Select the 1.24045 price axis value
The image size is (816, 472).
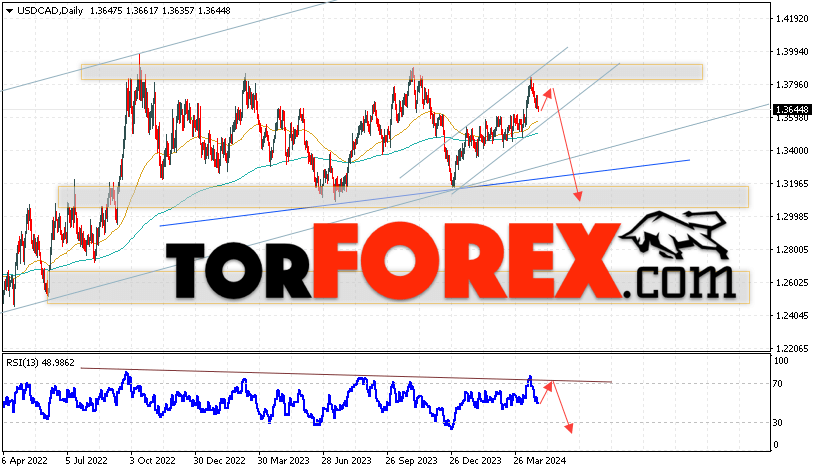pyautogui.click(x=792, y=315)
